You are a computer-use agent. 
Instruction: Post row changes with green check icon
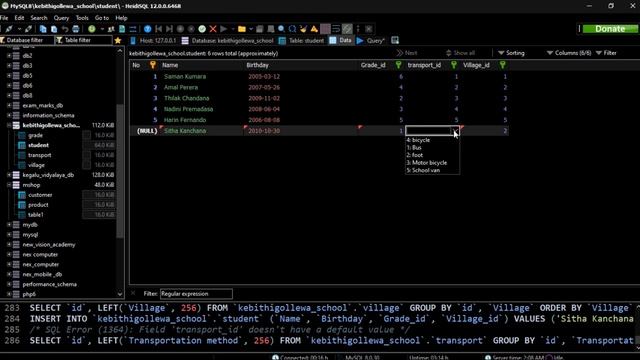[202, 29]
